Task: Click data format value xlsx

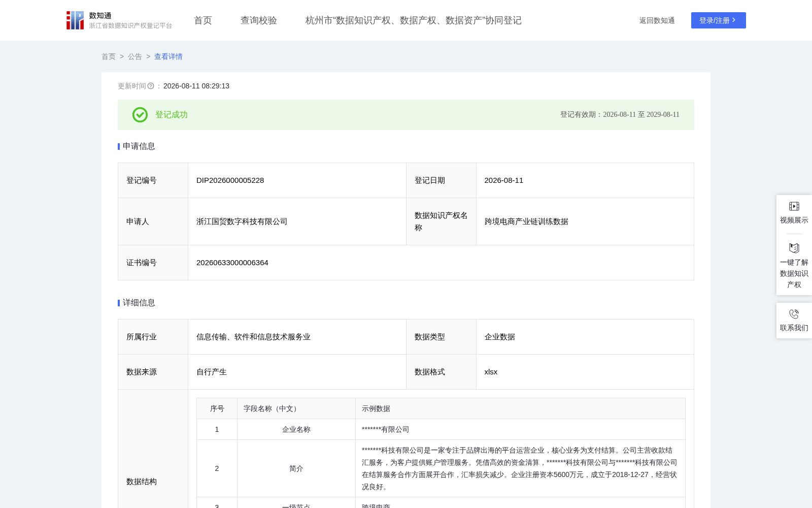Action: (x=491, y=372)
